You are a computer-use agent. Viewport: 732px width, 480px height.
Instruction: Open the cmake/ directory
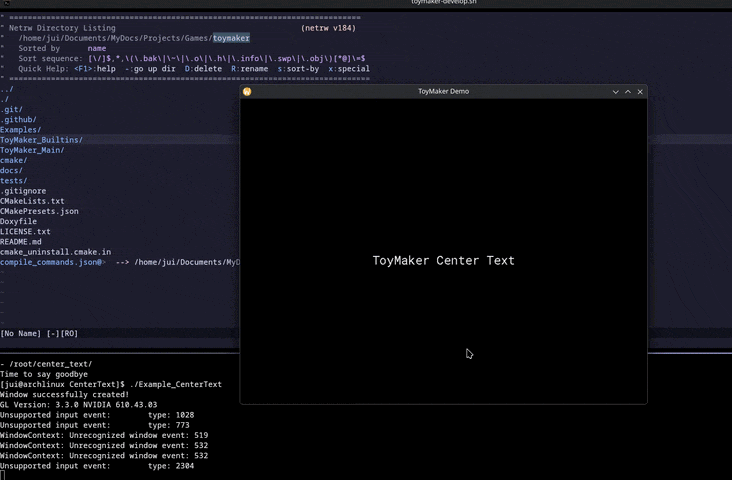[x=14, y=161]
